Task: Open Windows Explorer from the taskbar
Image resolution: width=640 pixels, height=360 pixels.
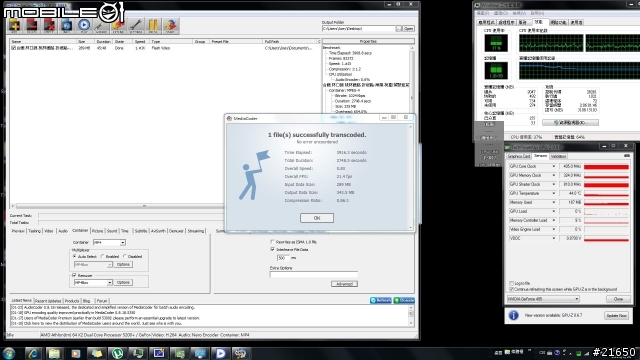Action: (x=54, y=353)
